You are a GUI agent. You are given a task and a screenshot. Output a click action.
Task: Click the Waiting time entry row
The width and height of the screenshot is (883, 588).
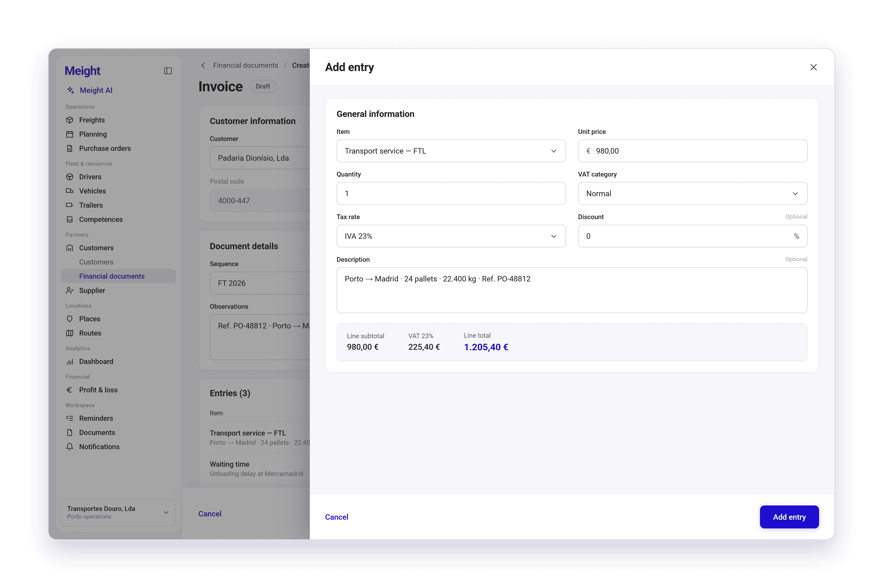(259, 469)
